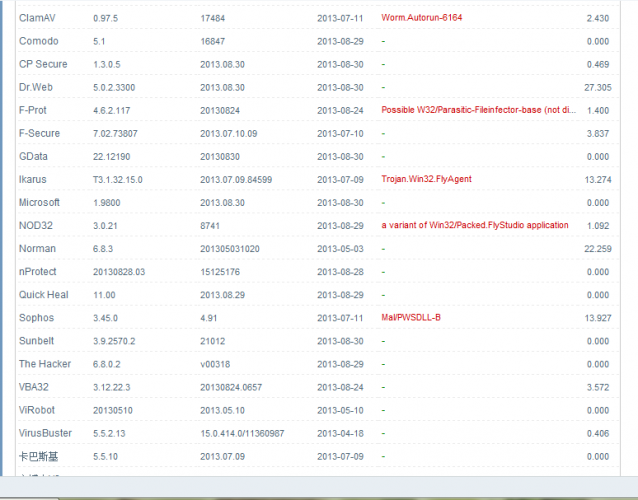Viewport: 638px width, 500px height.
Task: Select the Trojan.Win32.FlyAgent detection text
Action: [x=426, y=179]
